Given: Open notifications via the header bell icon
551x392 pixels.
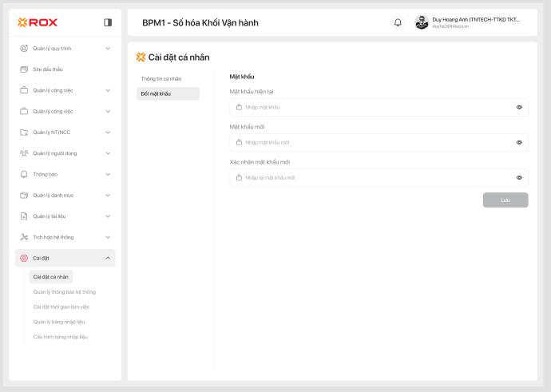Looking at the screenshot, I should [x=398, y=22].
